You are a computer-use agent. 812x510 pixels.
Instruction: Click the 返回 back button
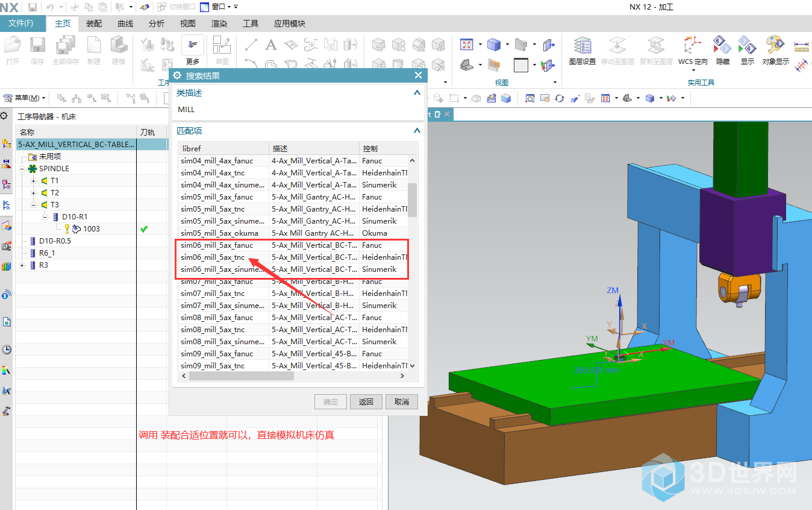[366, 401]
